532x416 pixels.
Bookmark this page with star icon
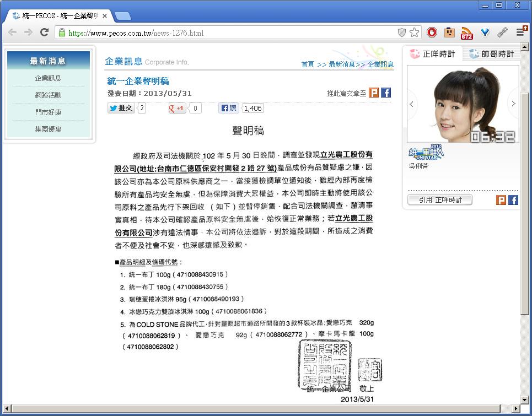[x=414, y=33]
